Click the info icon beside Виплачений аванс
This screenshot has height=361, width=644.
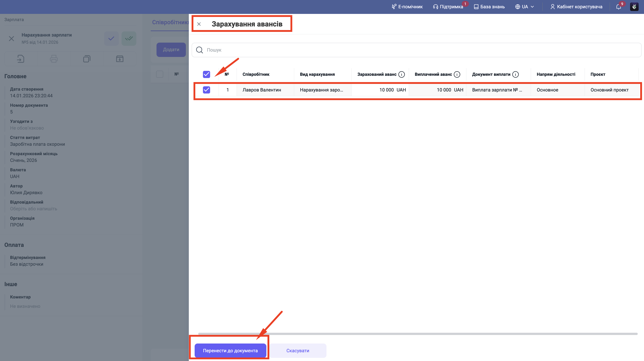click(457, 74)
